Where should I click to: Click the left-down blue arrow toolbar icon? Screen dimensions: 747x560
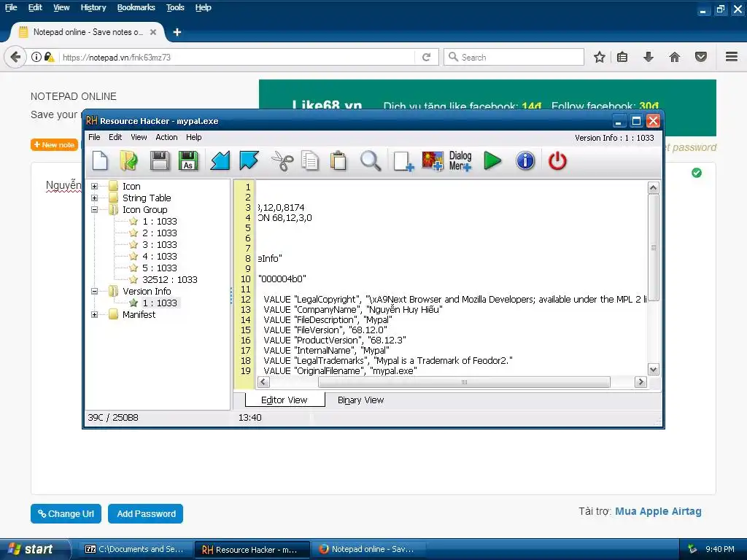(220, 160)
